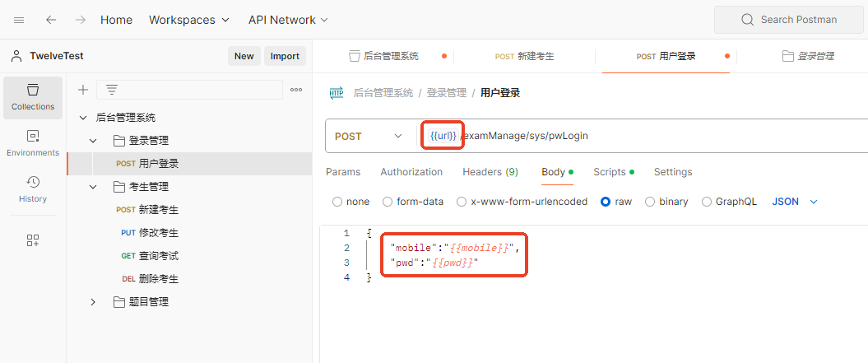Image resolution: width=868 pixels, height=363 pixels.
Task: Go to Home
Action: (x=116, y=20)
